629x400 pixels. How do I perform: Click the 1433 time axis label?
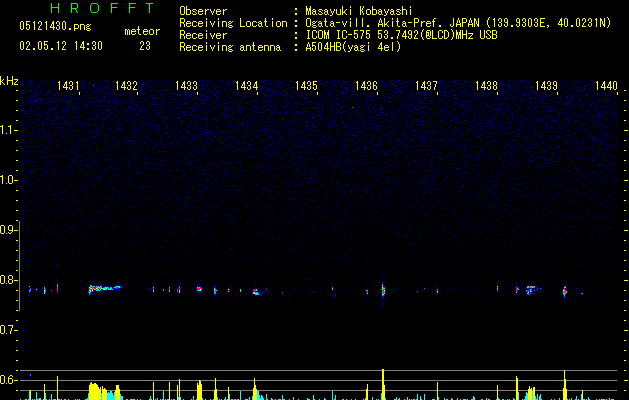187,86
